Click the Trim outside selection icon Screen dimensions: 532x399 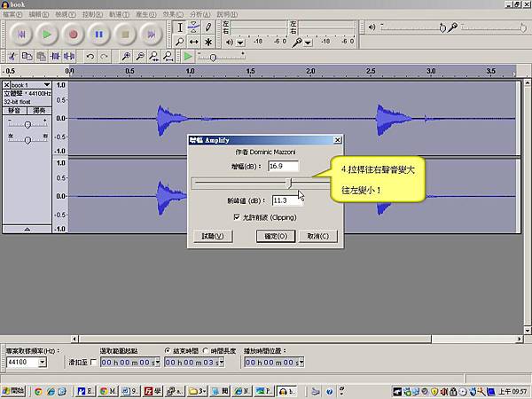[55, 57]
